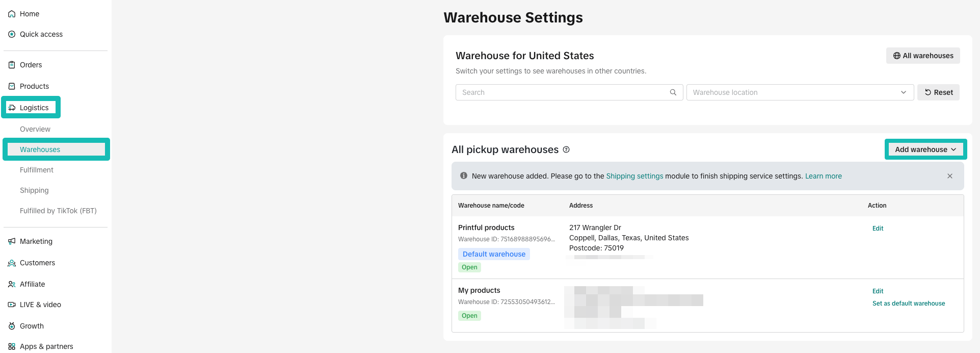The width and height of the screenshot is (980, 353).
Task: Click the help icon beside All pickup warehouses
Action: [x=566, y=149]
